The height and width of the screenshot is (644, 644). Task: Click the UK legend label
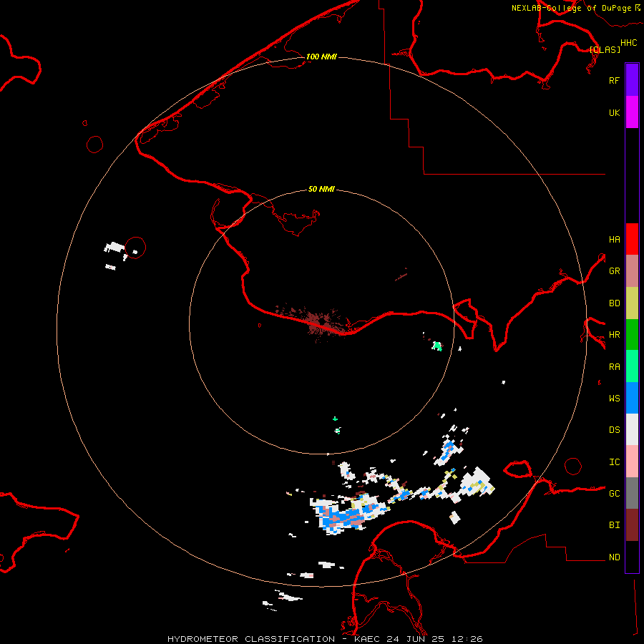pyautogui.click(x=614, y=112)
